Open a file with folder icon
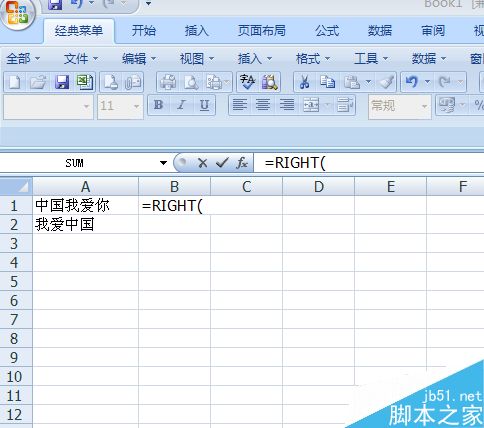 point(38,82)
